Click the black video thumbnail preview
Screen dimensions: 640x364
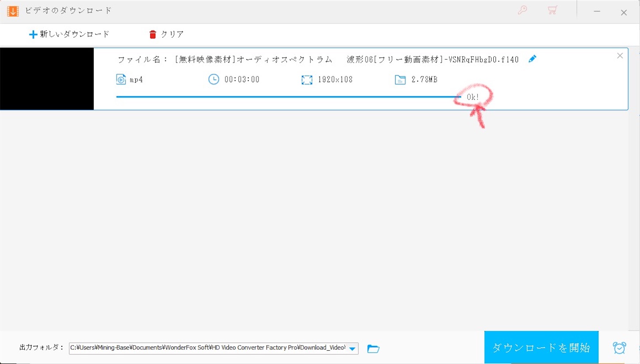pyautogui.click(x=47, y=79)
